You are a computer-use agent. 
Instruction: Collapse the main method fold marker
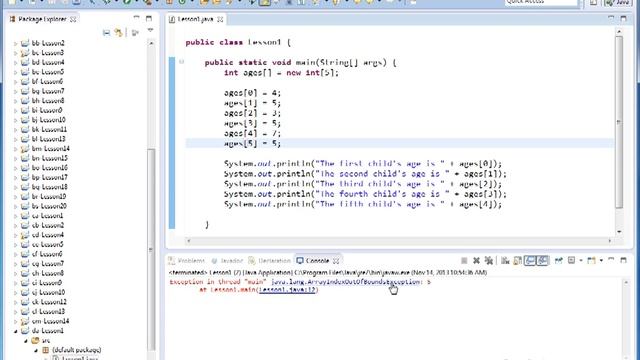(x=181, y=62)
